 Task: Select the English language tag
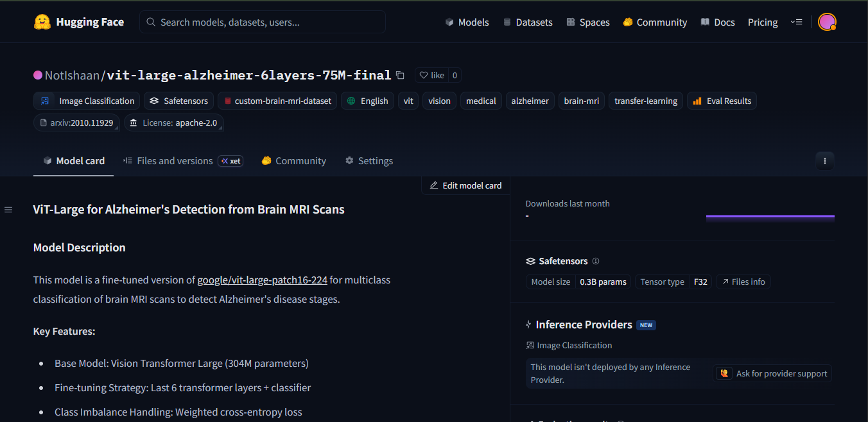point(368,101)
